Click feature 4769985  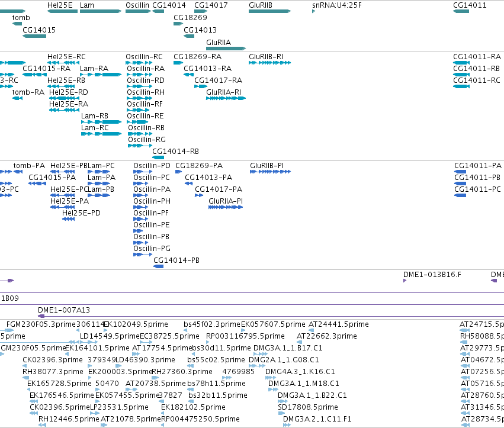(239, 372)
